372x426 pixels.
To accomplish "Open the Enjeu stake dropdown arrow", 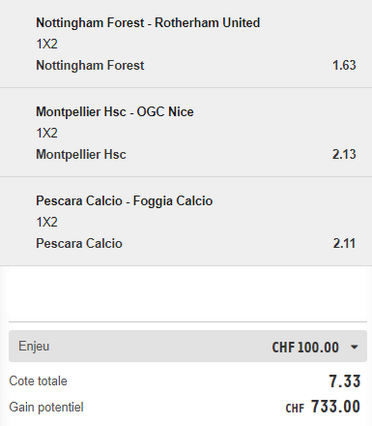I will pos(354,347).
